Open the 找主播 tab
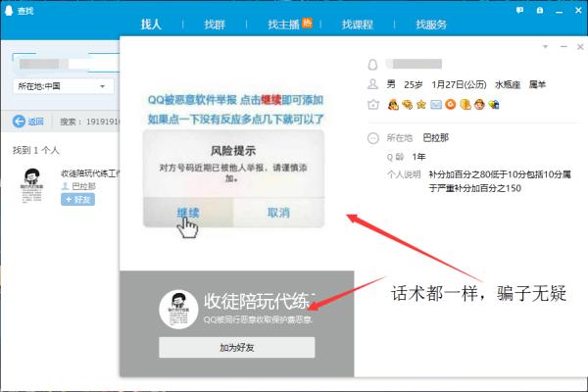 283,24
